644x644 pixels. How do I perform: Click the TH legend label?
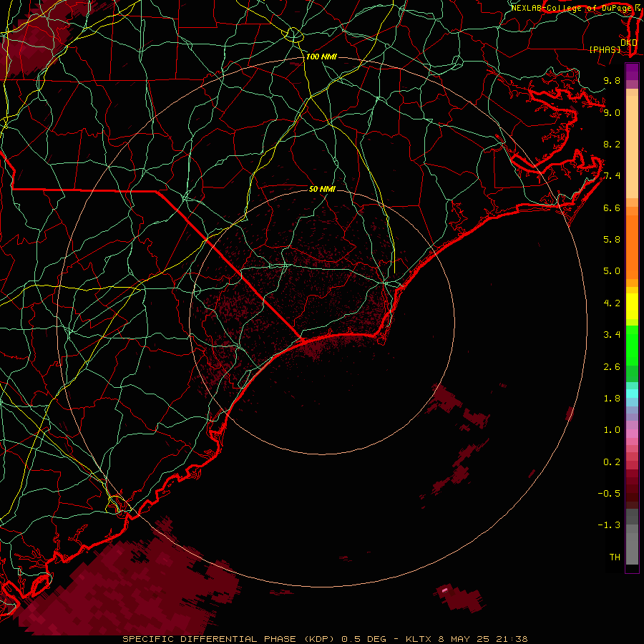pos(615,557)
